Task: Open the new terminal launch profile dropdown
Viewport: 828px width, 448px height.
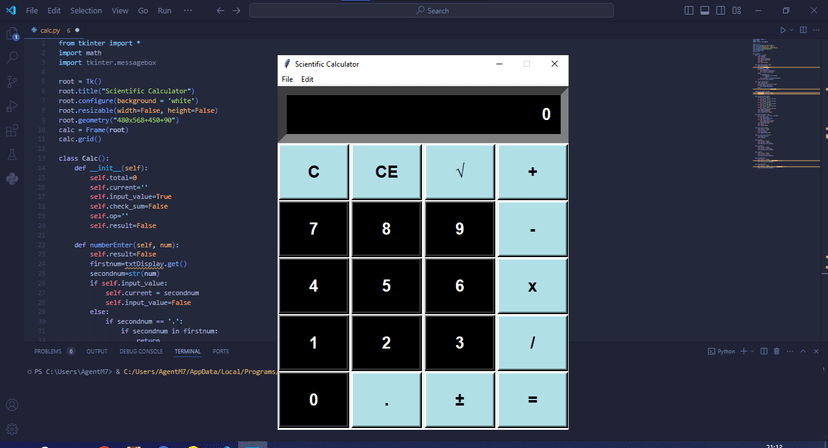Action: pyautogui.click(x=753, y=352)
